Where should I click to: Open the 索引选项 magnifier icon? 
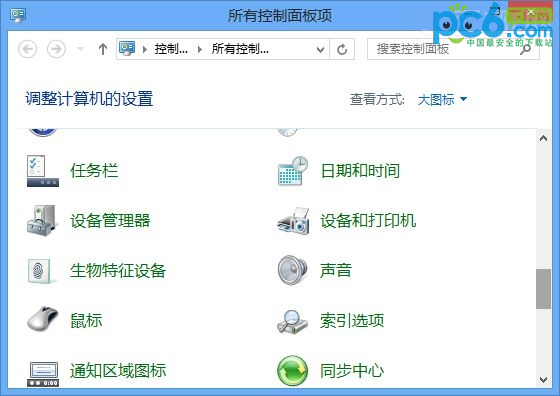coord(292,321)
